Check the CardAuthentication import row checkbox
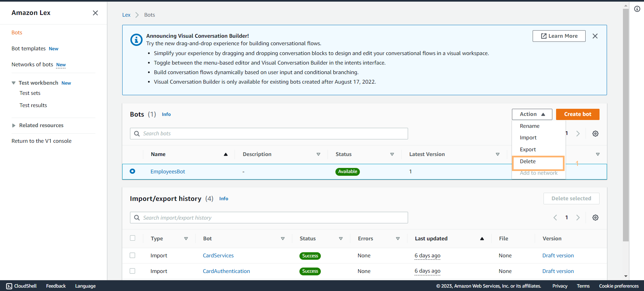 coord(132,271)
